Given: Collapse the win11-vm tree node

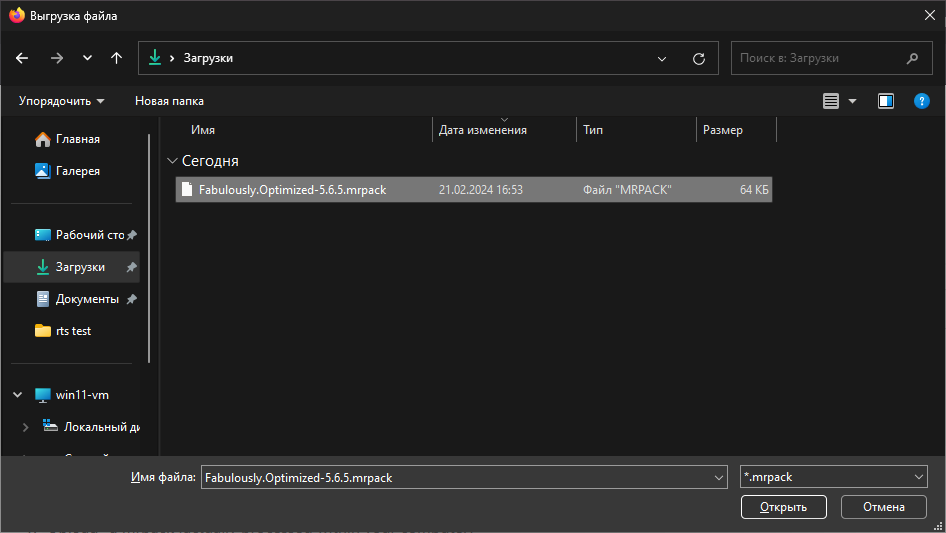Looking at the screenshot, I should coord(17,395).
